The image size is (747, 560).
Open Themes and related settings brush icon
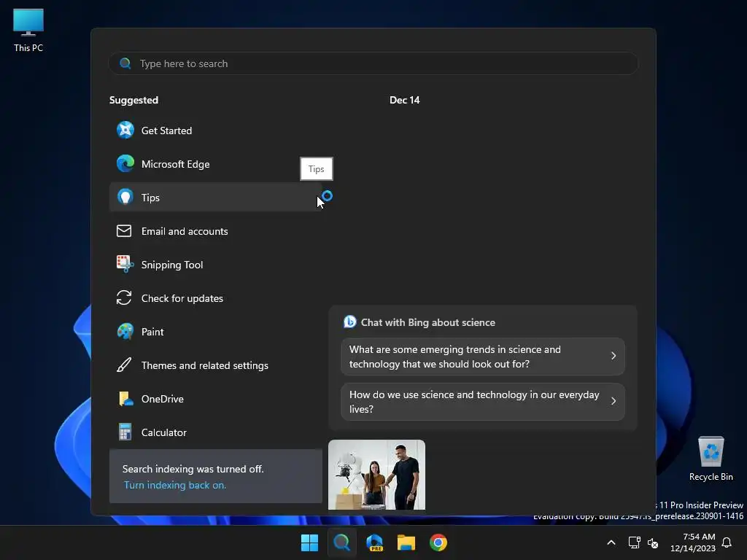(124, 365)
